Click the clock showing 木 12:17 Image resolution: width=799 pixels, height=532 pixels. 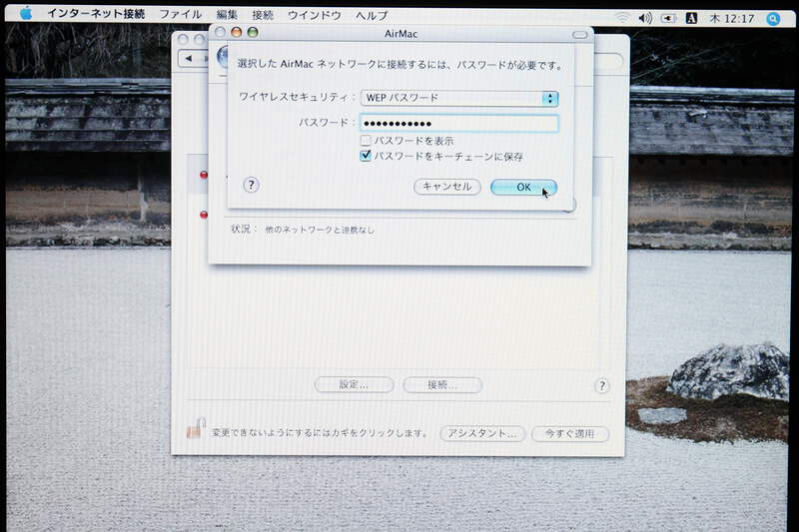[x=732, y=19]
